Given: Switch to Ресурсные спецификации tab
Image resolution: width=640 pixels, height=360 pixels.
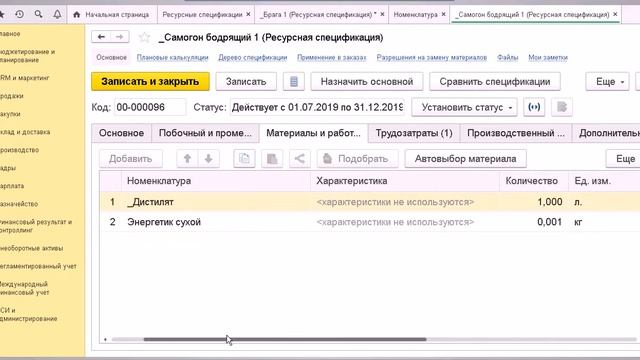Looking at the screenshot, I should click(x=202, y=14).
